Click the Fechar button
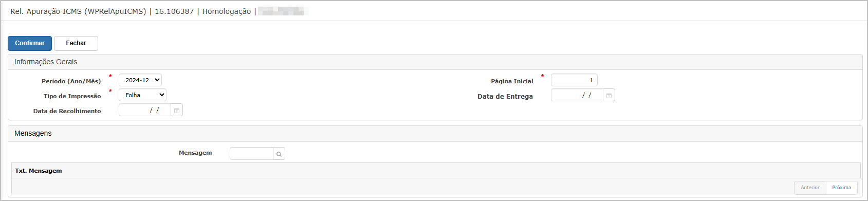 point(76,43)
